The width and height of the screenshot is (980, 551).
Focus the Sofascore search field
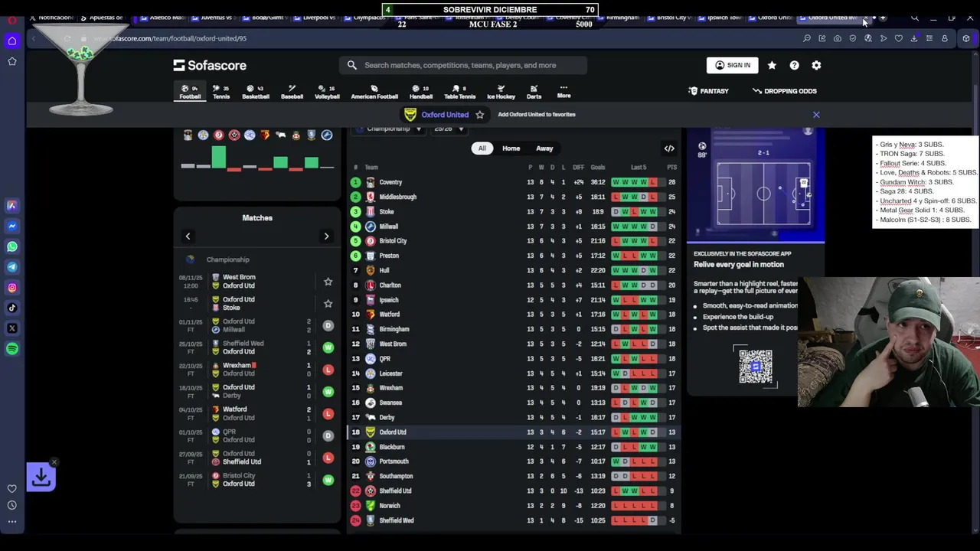click(463, 65)
